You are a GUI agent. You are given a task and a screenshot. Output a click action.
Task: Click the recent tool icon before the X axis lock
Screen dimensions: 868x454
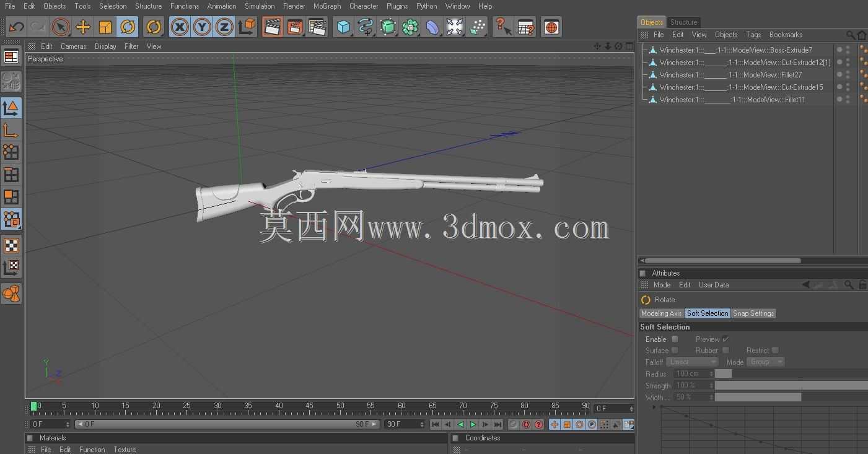click(x=154, y=27)
